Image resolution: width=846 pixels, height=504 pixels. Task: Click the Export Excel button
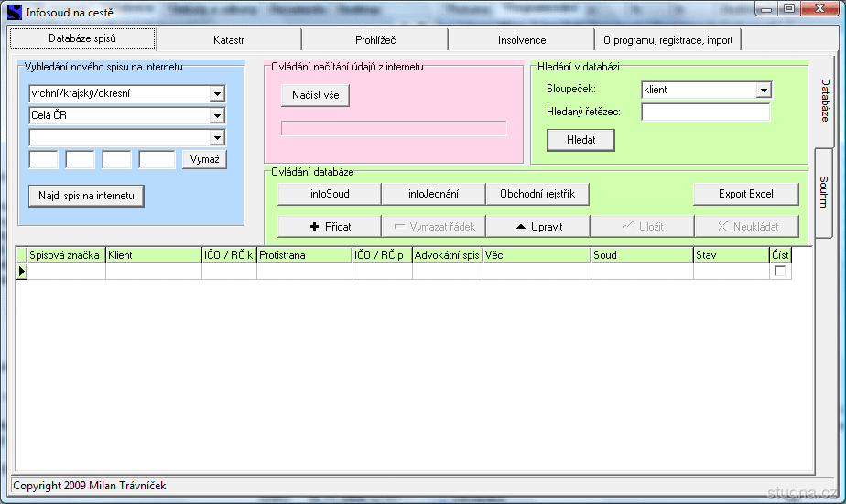coord(745,194)
